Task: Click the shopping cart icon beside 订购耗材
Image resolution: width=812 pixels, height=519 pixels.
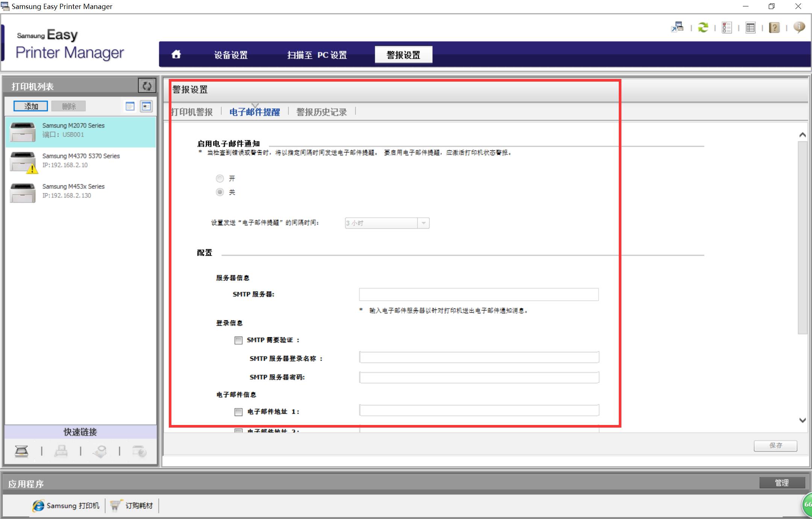Action: coord(115,505)
